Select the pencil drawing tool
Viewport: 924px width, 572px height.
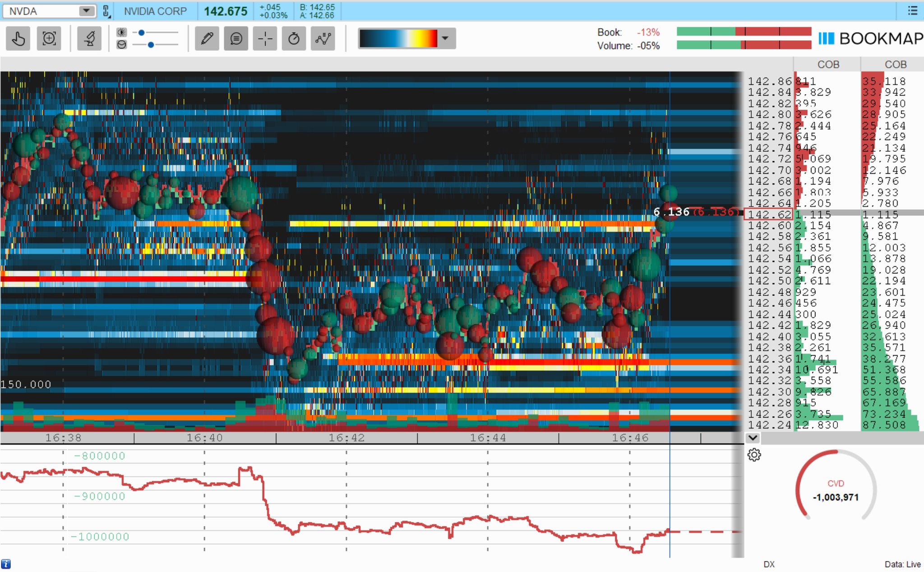[x=207, y=39]
